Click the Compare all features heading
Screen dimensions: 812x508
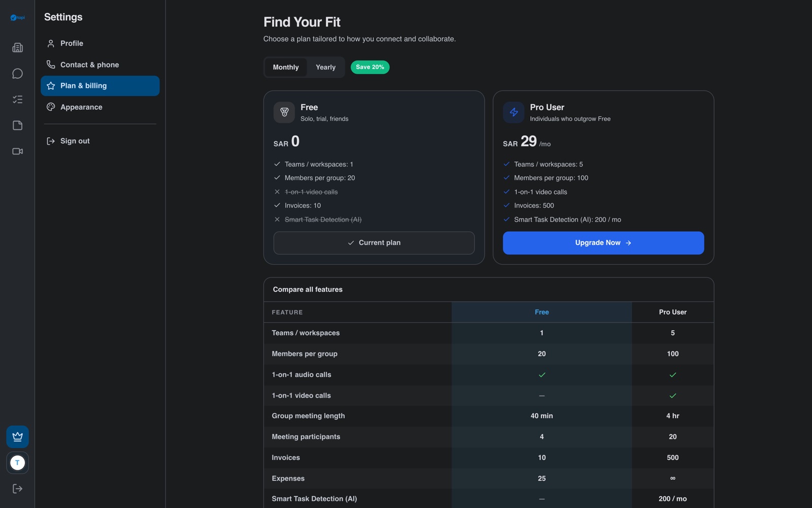point(308,290)
